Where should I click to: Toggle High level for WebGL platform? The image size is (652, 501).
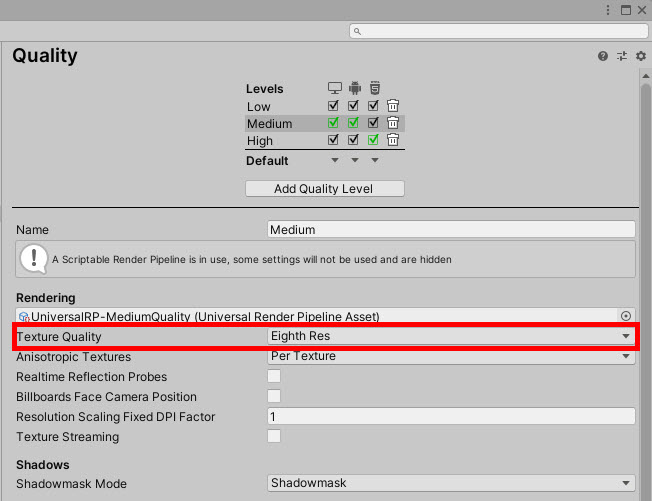tap(373, 140)
